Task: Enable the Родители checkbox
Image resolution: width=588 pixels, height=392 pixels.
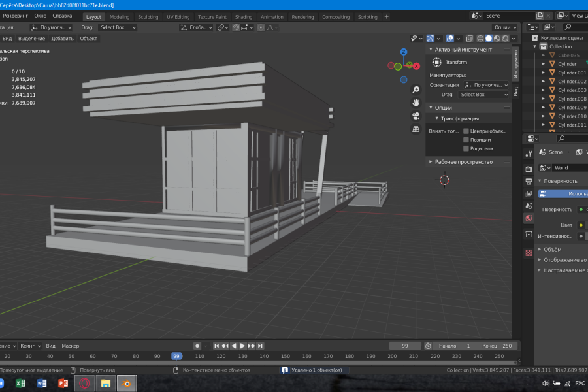Action: [466, 148]
